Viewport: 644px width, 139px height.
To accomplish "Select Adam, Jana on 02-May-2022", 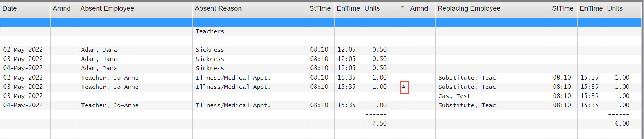I will coord(99,50).
